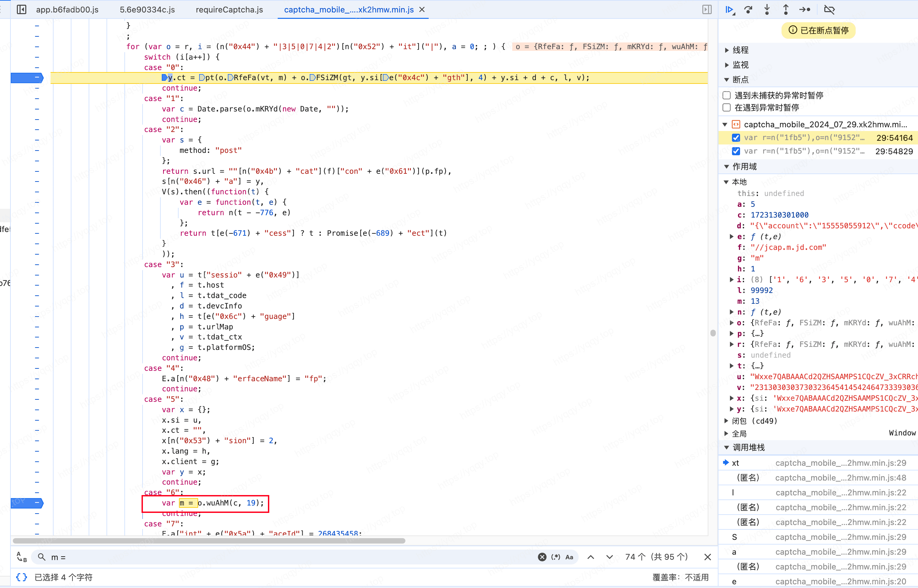Expand local variable y object
Screen dimensions: 918x588
(x=732, y=409)
